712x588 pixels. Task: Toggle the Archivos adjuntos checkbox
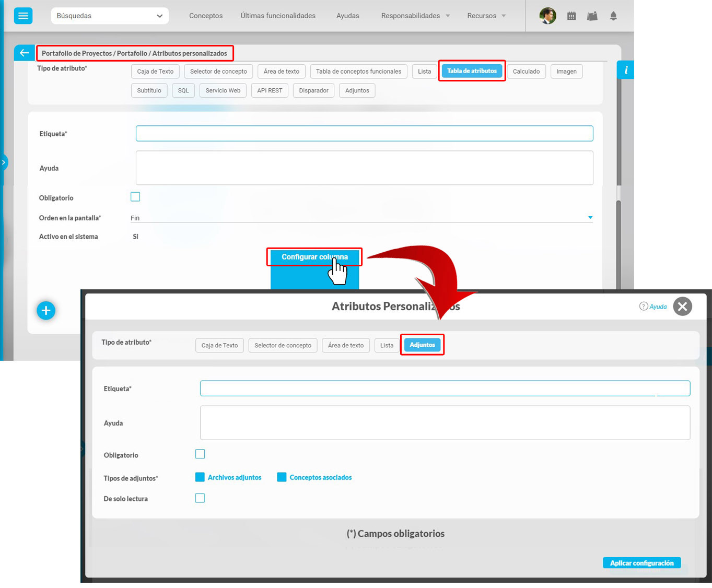(200, 477)
